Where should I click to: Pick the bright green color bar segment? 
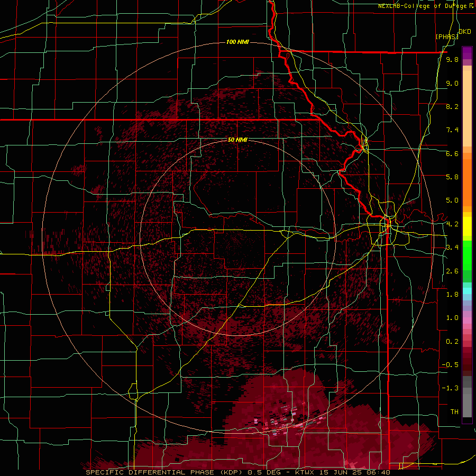click(467, 255)
